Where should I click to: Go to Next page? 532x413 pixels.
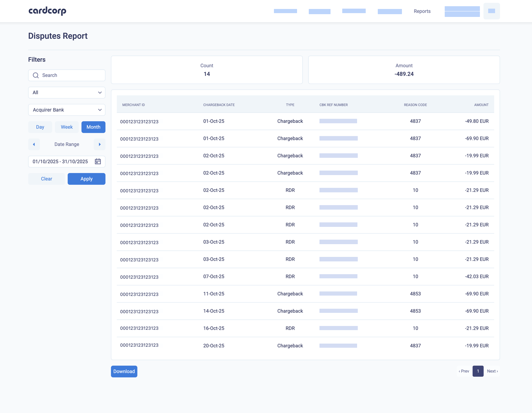click(x=492, y=371)
